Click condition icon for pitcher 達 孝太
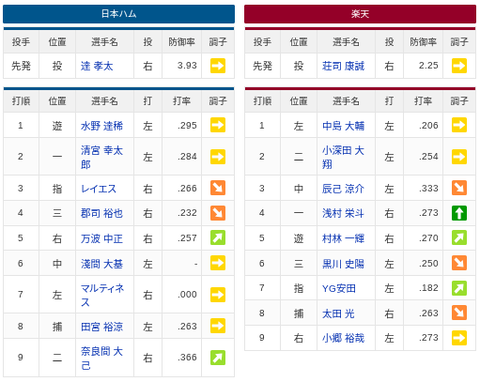 (x=218, y=66)
